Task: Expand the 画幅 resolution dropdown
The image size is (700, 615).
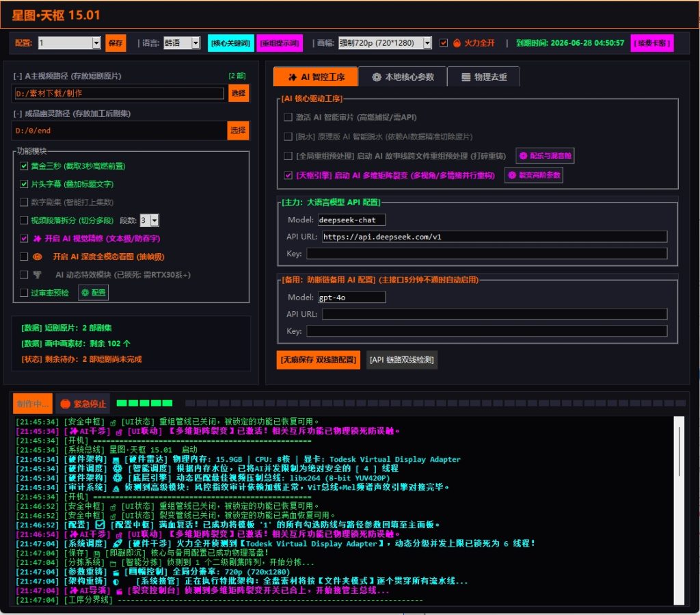Action: [x=427, y=43]
